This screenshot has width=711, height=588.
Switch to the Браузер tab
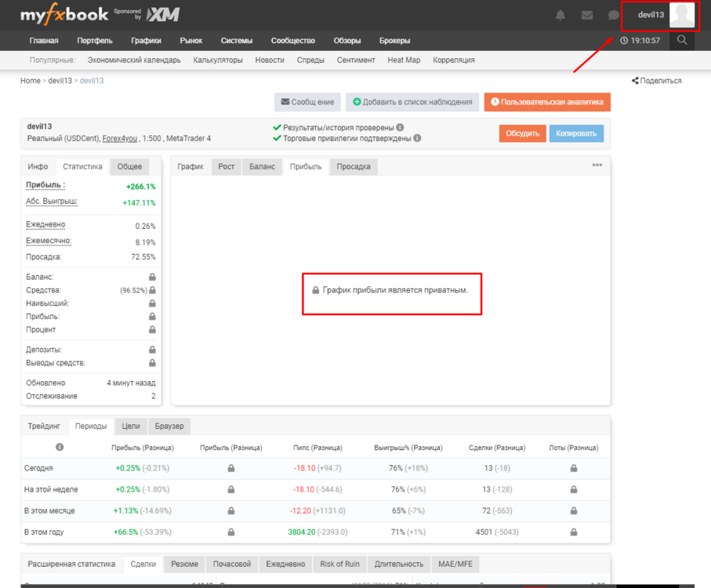click(x=169, y=426)
